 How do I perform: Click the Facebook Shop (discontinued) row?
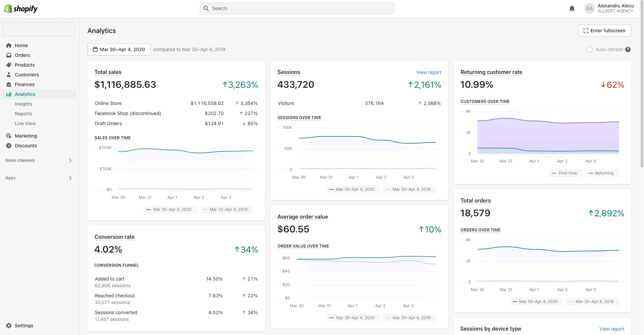(176, 113)
